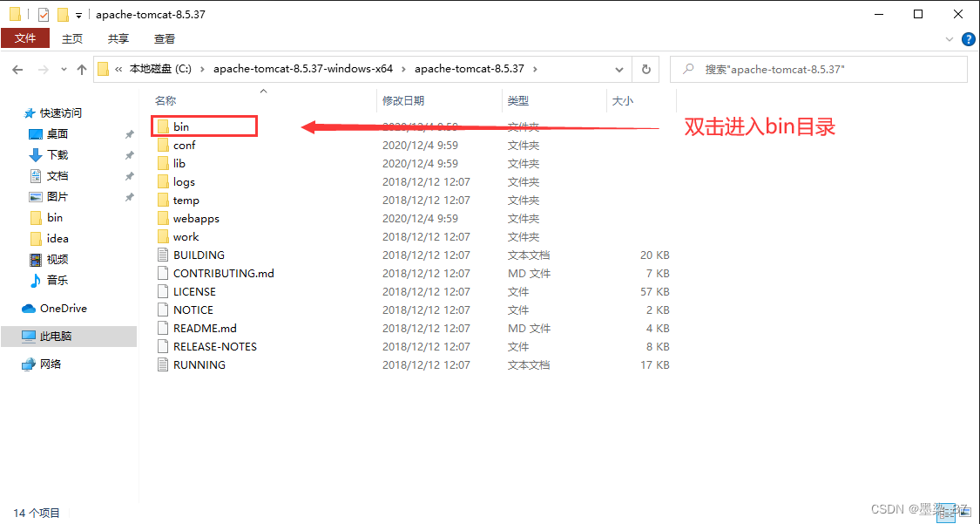Click apache-tomcat-8.5.37-windows-x64 breadcrumb

[x=303, y=70]
